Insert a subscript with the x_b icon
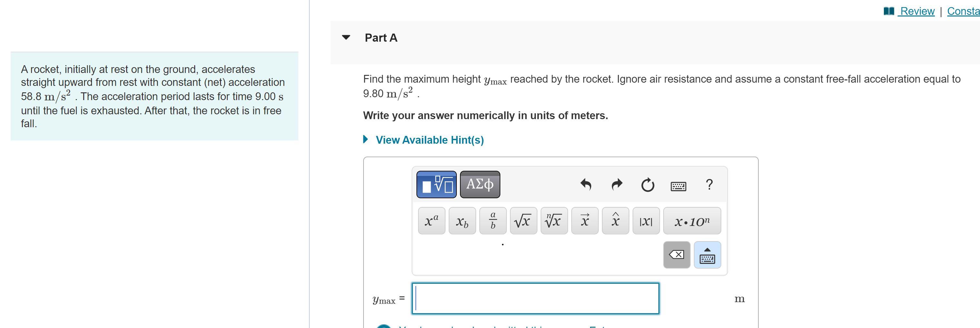Image resolution: width=980 pixels, height=328 pixels. [462, 221]
